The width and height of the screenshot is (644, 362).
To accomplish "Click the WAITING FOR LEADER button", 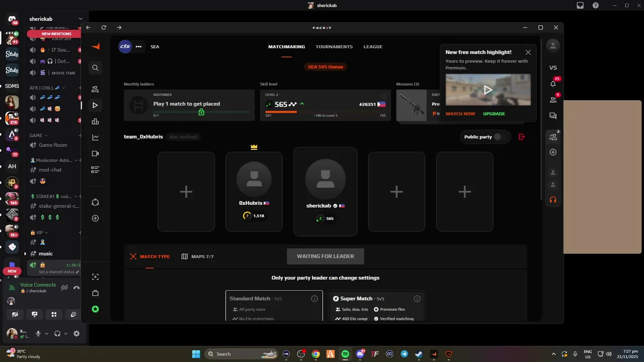I will pos(325,256).
